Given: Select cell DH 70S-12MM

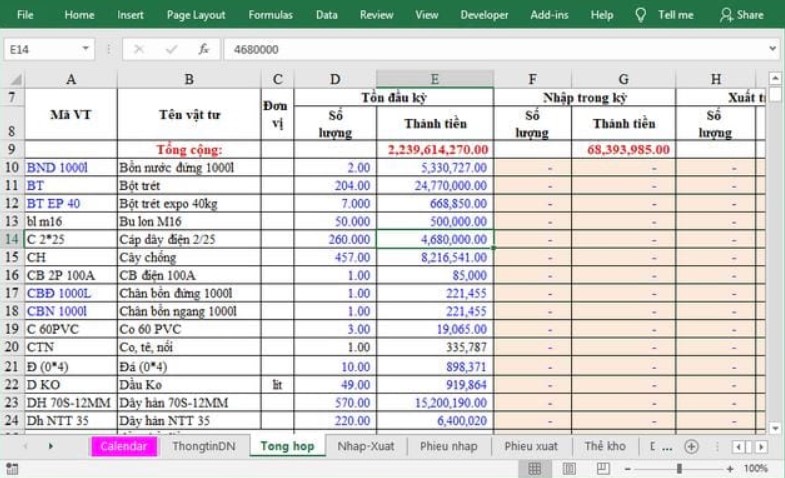Looking at the screenshot, I should click(71, 402).
